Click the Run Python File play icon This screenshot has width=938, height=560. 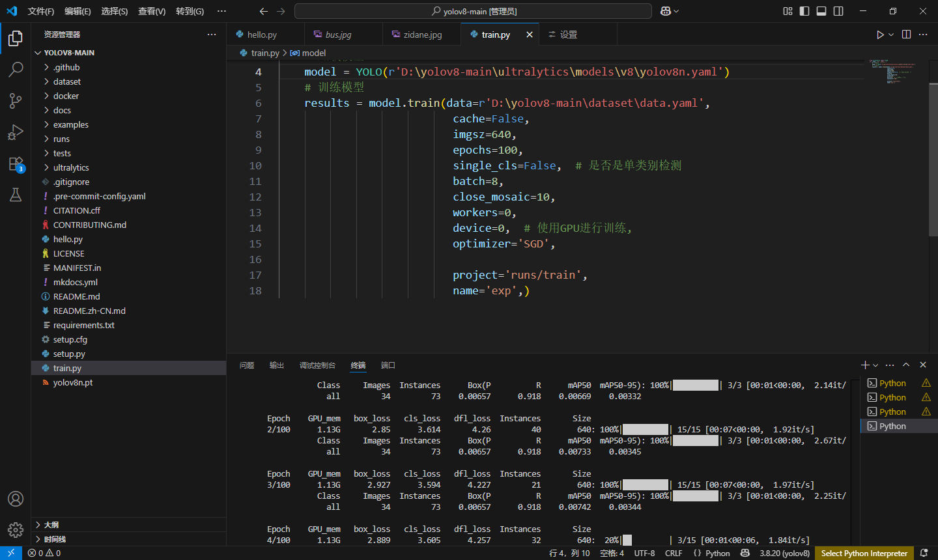coord(880,35)
